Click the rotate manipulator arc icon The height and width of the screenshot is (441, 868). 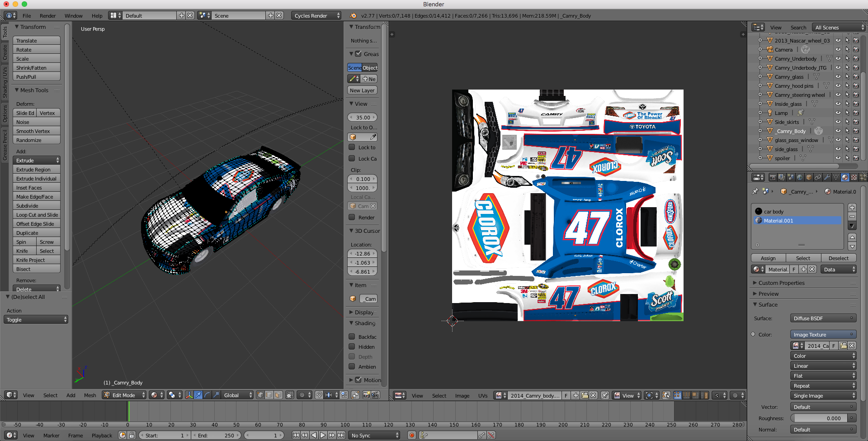coord(207,395)
